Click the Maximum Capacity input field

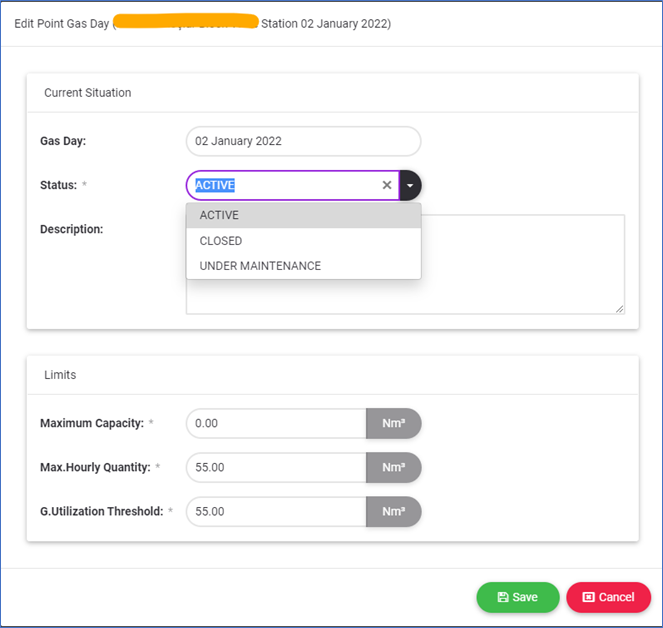(276, 423)
